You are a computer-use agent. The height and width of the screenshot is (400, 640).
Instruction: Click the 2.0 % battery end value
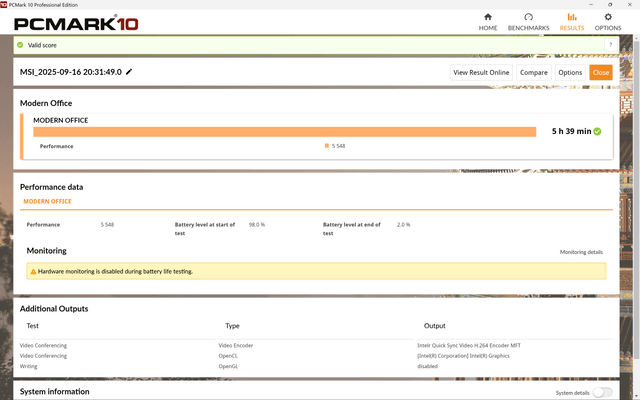(x=403, y=224)
